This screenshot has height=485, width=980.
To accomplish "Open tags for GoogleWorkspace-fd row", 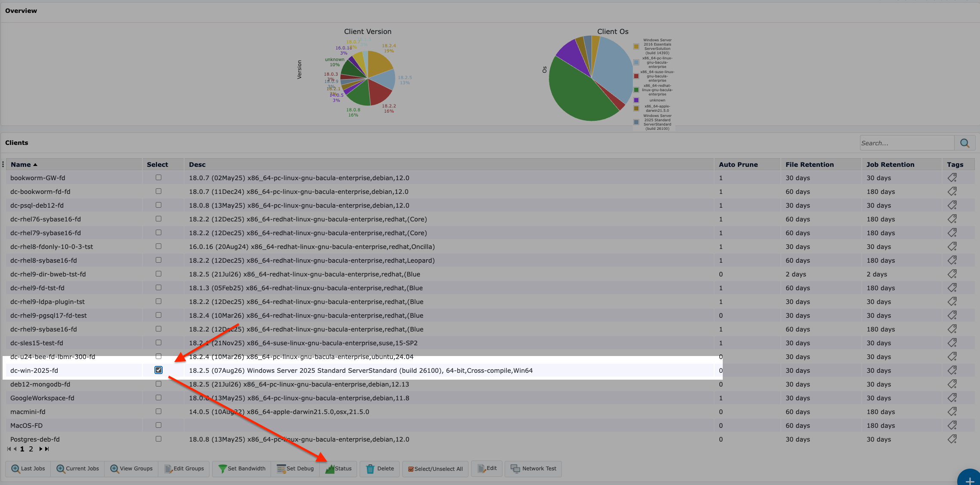I will pos(952,398).
